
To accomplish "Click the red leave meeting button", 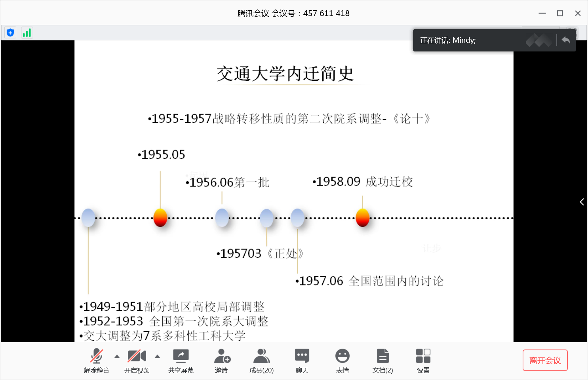I will pyautogui.click(x=545, y=360).
